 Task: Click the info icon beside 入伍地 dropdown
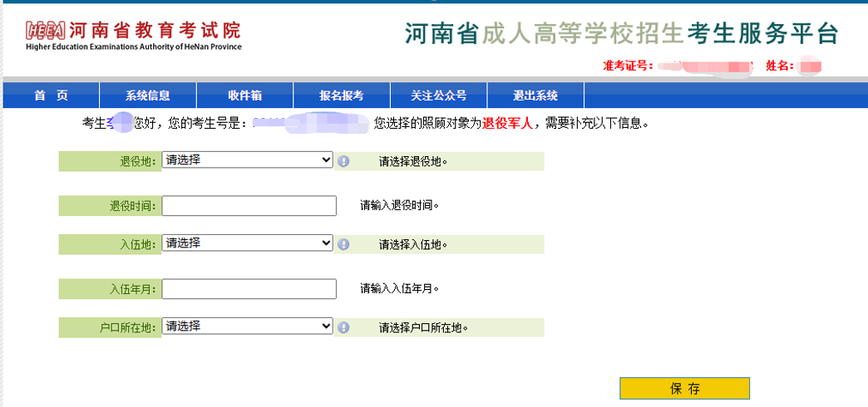(343, 244)
